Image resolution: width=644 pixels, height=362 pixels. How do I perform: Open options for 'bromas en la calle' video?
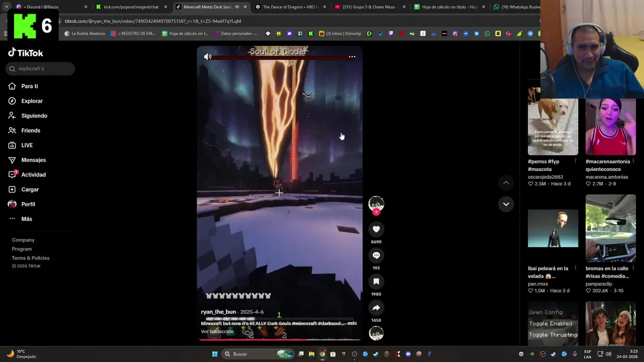pyautogui.click(x=633, y=268)
